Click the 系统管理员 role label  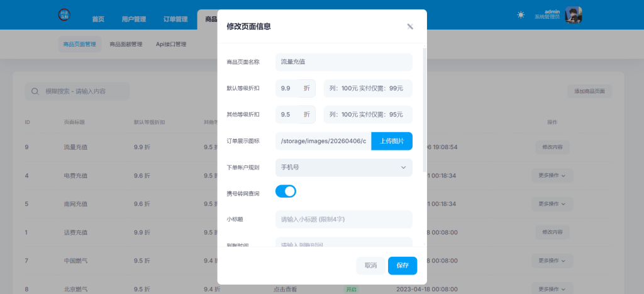coord(547,17)
